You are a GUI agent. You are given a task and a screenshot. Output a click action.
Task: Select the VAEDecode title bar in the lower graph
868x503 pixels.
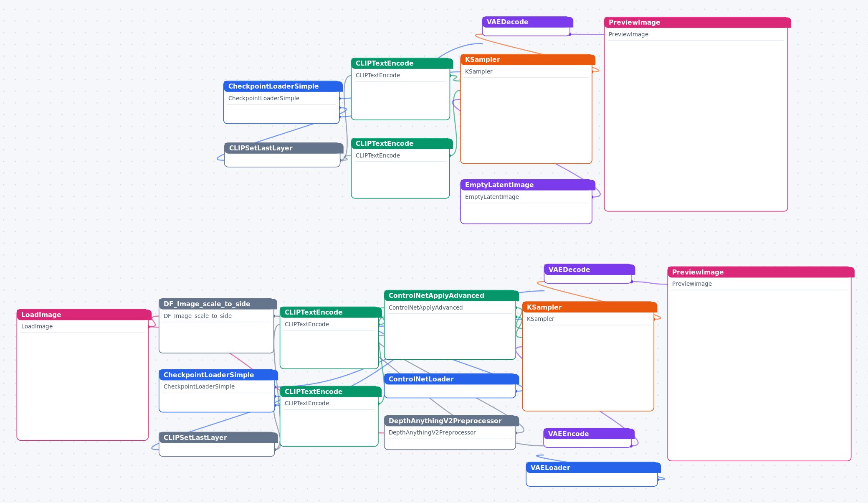click(590, 269)
